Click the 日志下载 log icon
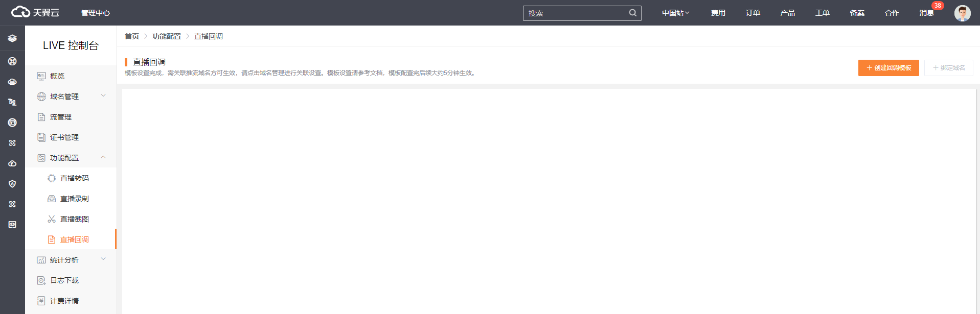980x314 pixels. click(x=41, y=280)
